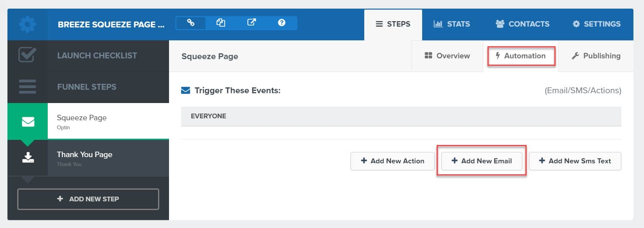Open the Stats tab
The height and width of the screenshot is (228, 644).
452,24
